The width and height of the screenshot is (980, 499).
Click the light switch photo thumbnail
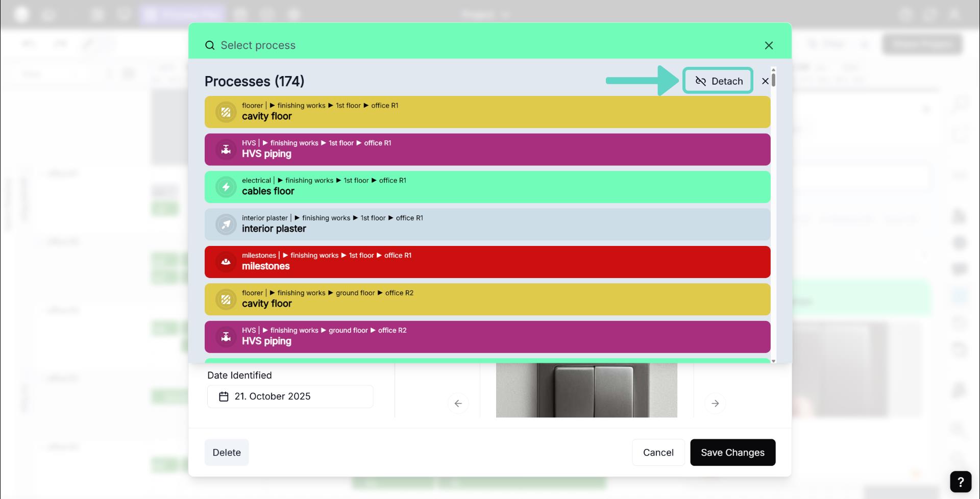586,390
